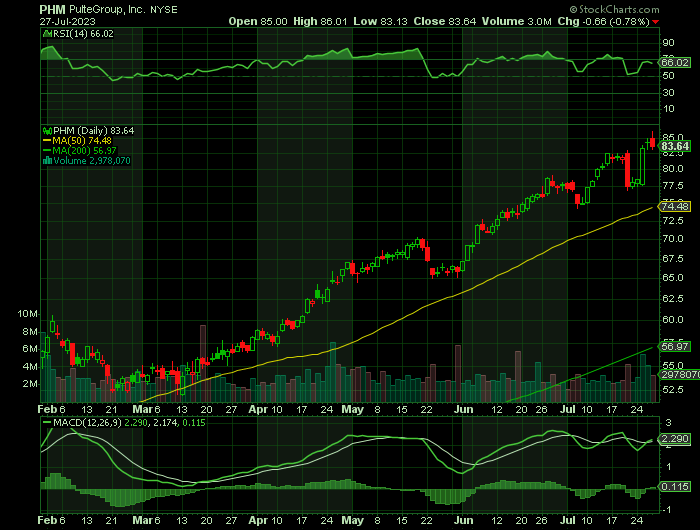Viewport: 700px width, 530px height.
Task: Click the 6M volume axis label
Action: point(30,349)
